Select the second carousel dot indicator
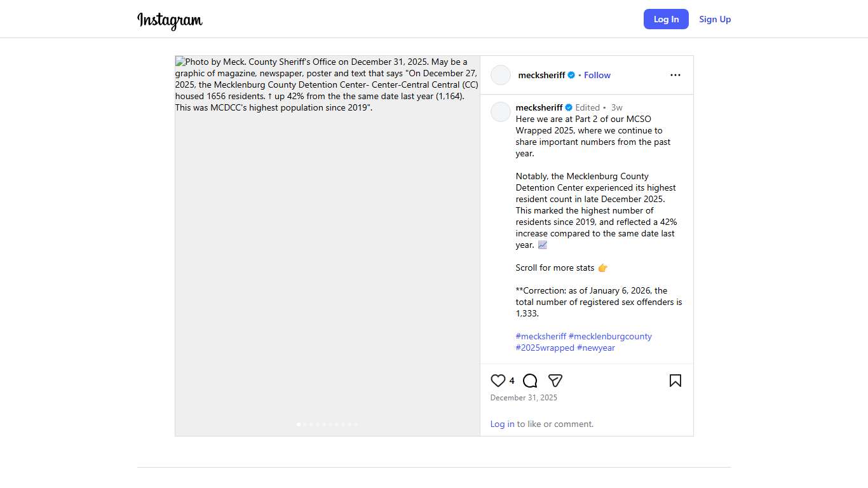This screenshot has height=488, width=868. click(305, 424)
